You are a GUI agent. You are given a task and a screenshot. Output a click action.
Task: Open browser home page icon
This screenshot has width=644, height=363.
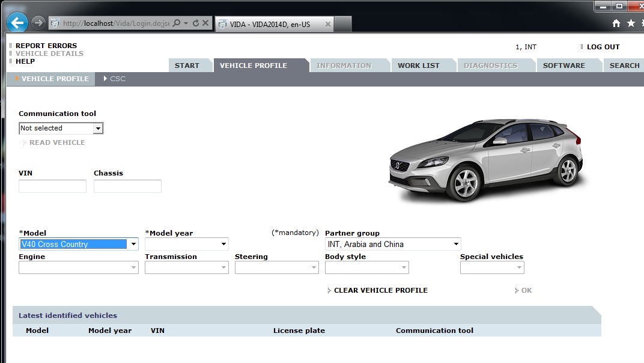pyautogui.click(x=616, y=23)
